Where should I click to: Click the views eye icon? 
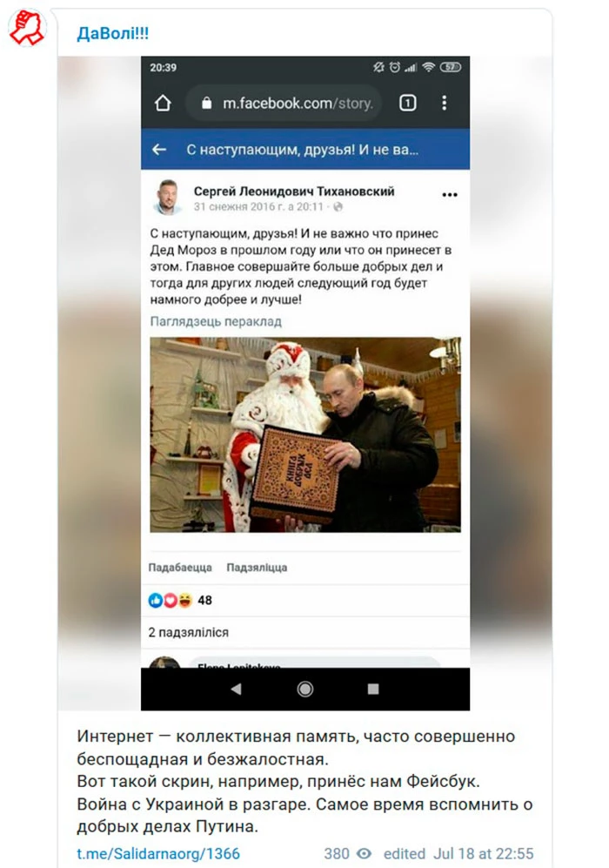pyautogui.click(x=364, y=853)
